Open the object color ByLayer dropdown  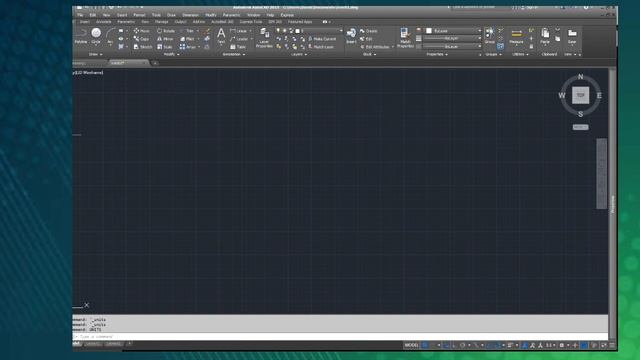click(454, 31)
